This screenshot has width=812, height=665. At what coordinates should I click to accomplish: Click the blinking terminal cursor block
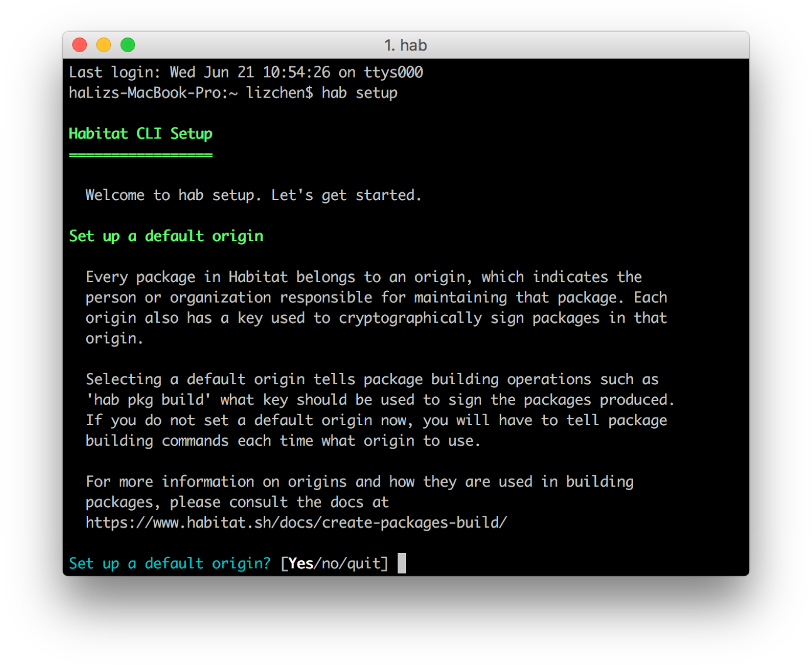402,563
